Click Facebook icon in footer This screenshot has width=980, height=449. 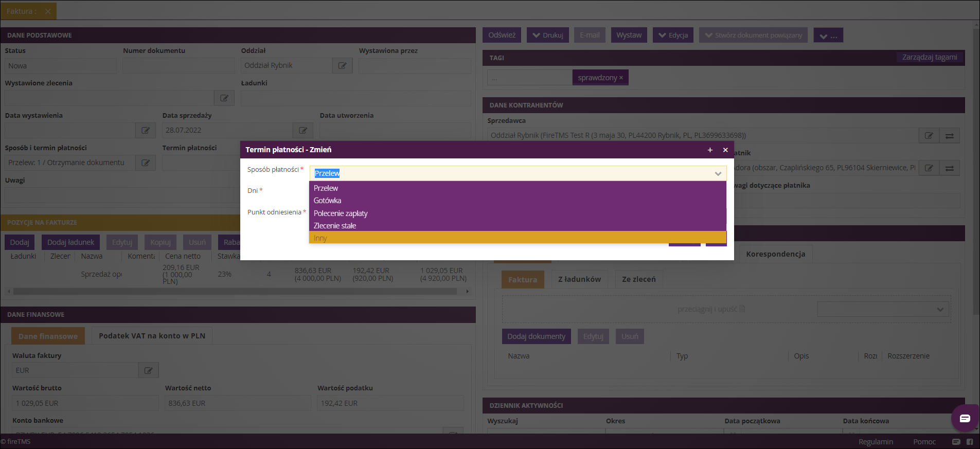[970, 442]
